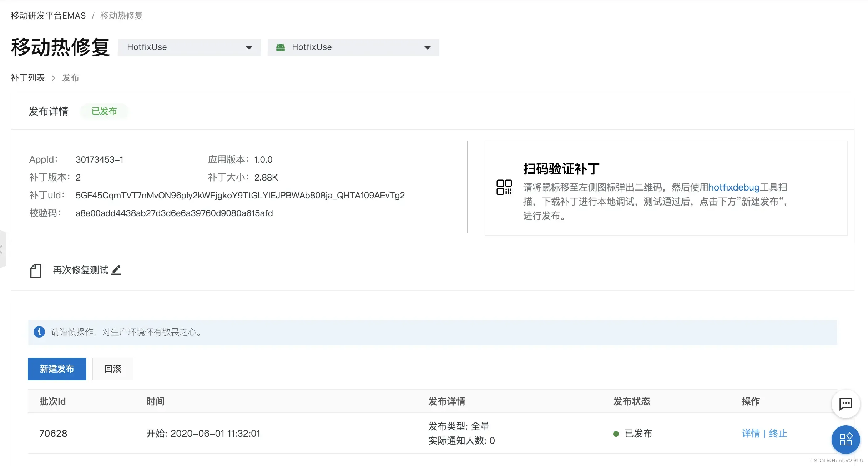This screenshot has height=466, width=868.
Task: Click the 回滚 button
Action: (x=113, y=369)
